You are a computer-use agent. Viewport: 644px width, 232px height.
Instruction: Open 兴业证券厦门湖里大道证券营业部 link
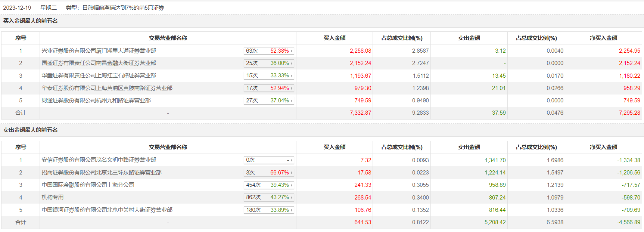[99, 51]
